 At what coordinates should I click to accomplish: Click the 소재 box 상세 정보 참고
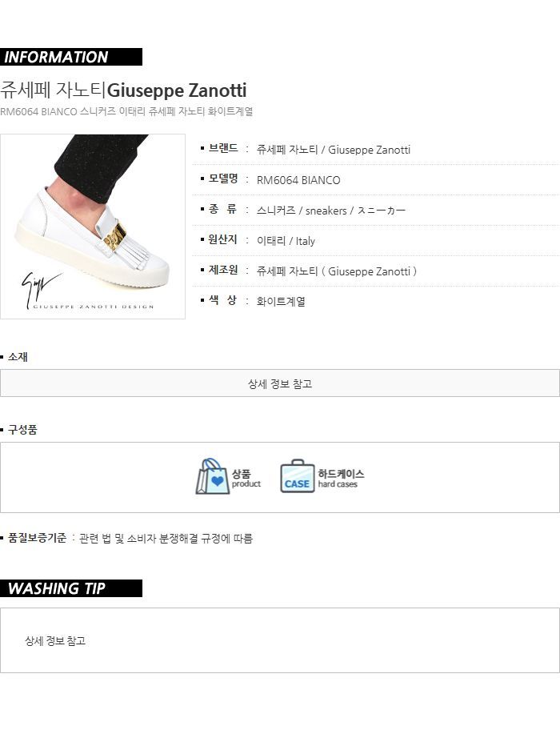(280, 383)
